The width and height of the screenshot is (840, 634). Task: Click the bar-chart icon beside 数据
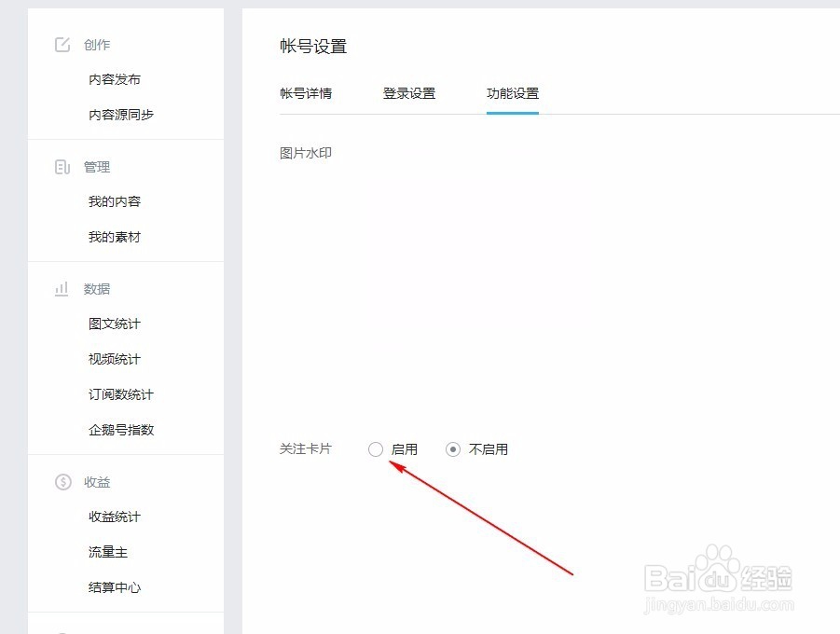coord(62,288)
